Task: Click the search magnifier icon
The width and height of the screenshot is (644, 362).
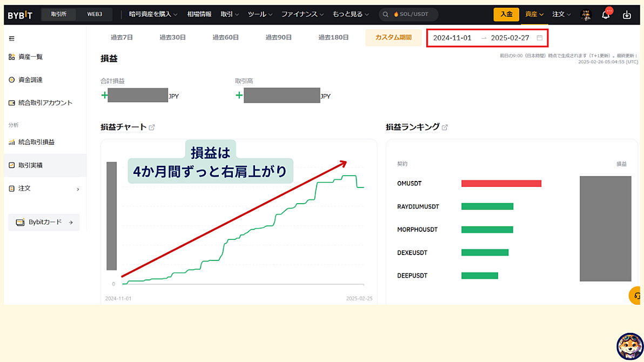Action: pos(385,15)
